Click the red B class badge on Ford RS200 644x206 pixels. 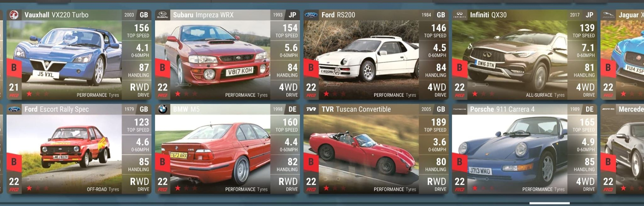coord(311,68)
